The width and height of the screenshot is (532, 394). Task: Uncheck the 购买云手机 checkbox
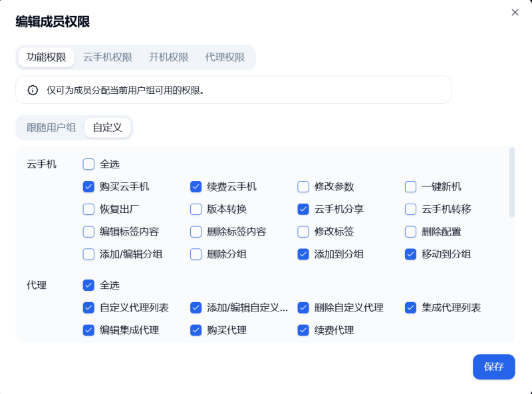(x=88, y=186)
